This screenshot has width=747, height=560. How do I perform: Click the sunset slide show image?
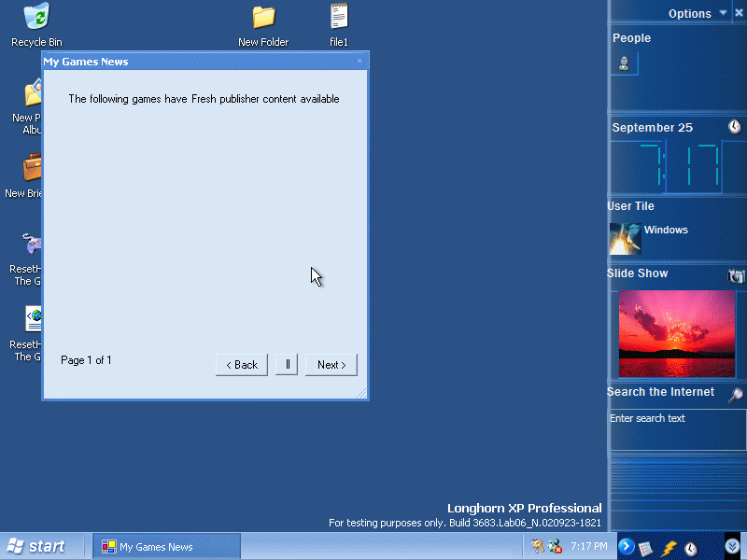676,333
